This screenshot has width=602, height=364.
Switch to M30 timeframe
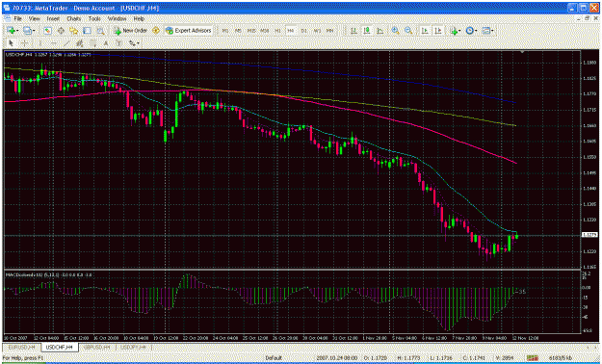(x=264, y=31)
